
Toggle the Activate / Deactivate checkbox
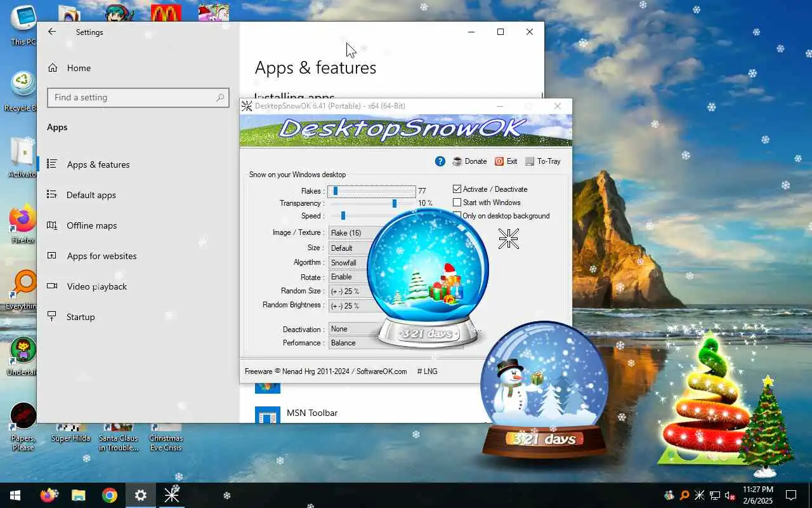click(x=490, y=189)
